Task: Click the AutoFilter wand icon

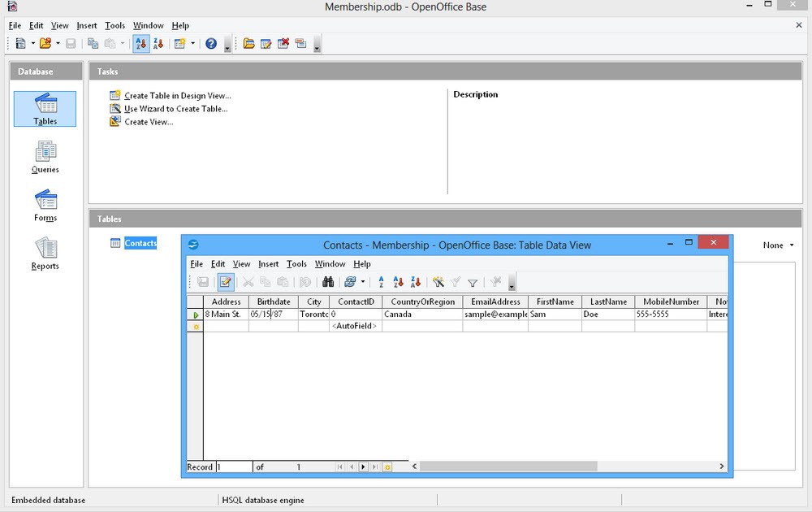Action: (x=438, y=282)
